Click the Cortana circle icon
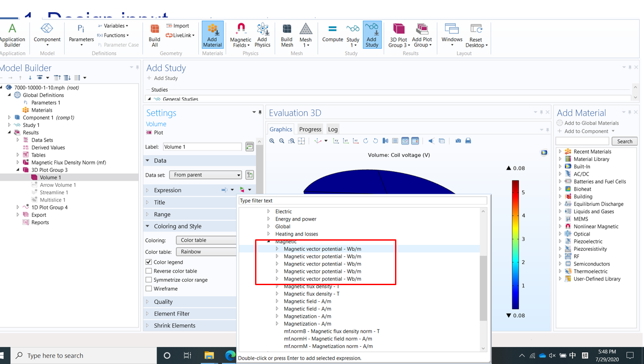The image size is (644, 364). (167, 355)
